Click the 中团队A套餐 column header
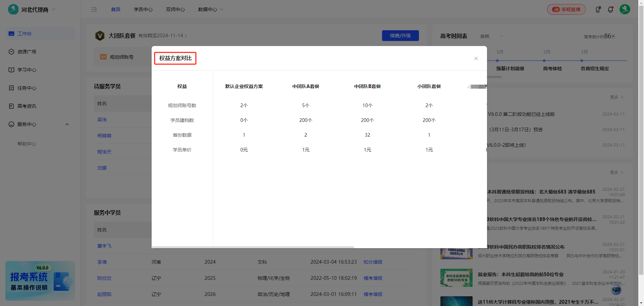 pyautogui.click(x=306, y=86)
